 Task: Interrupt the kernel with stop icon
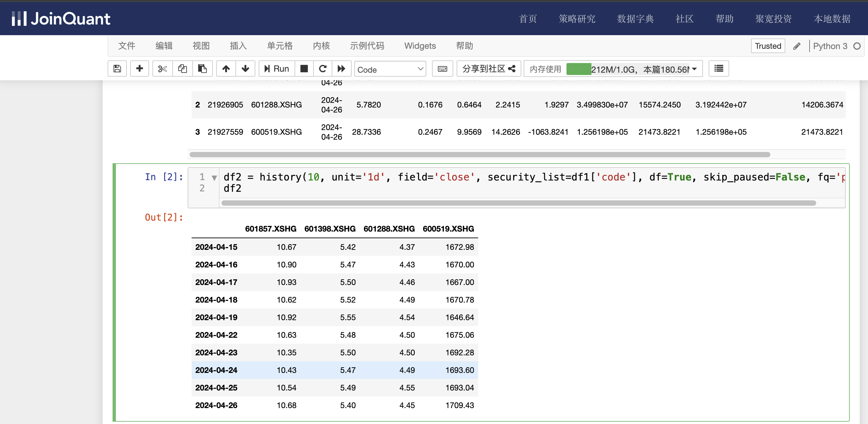tap(304, 69)
